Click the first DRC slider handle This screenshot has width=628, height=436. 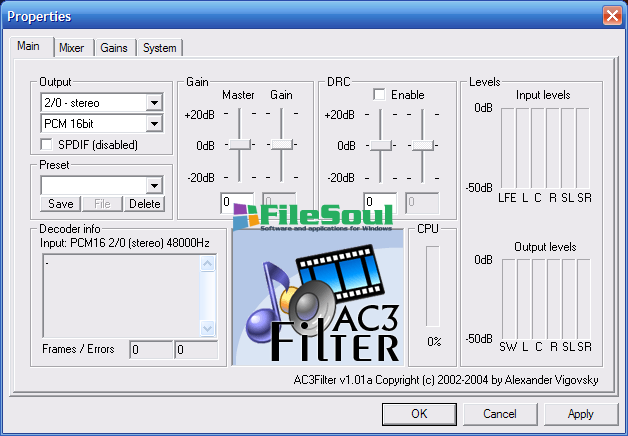pos(381,145)
